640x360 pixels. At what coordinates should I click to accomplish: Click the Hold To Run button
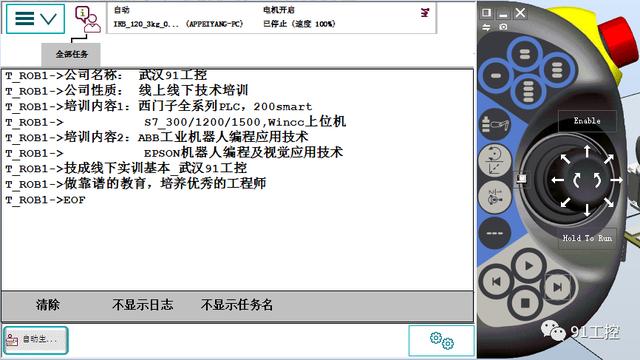click(587, 238)
